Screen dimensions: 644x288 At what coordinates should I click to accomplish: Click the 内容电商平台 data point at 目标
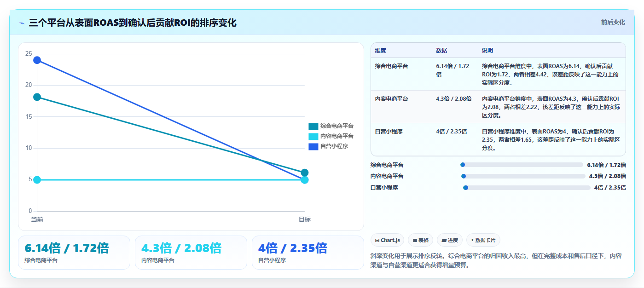click(x=305, y=180)
